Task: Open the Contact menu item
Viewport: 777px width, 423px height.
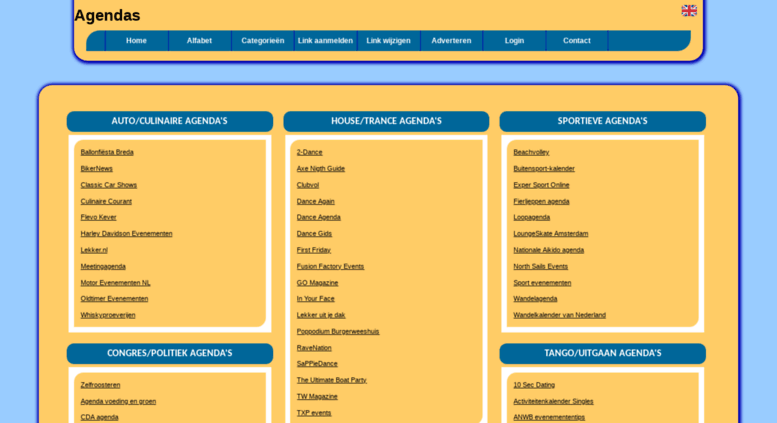Action: [x=577, y=41]
